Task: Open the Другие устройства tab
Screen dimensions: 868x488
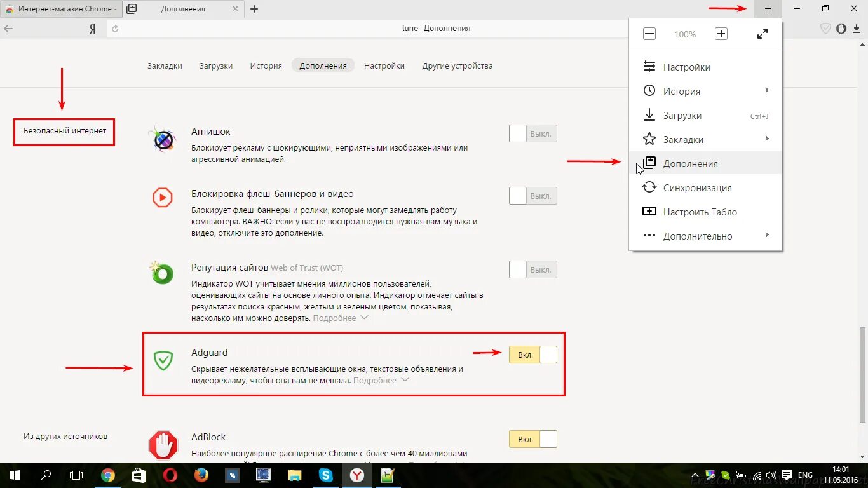Action: [x=458, y=65]
